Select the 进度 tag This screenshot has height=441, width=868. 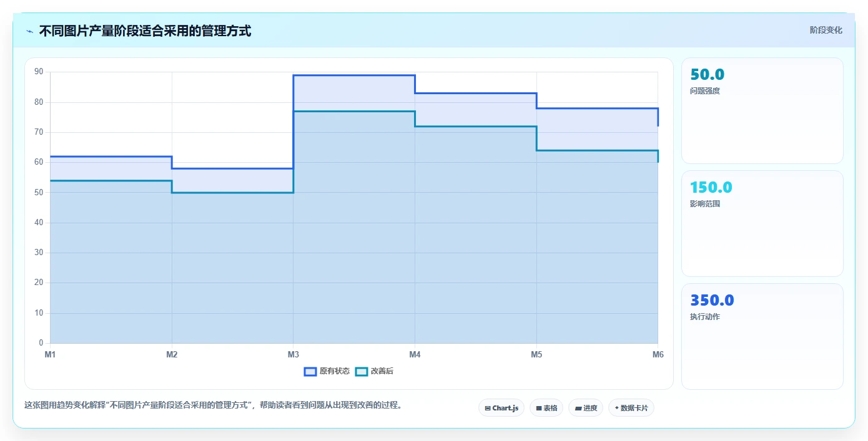coord(586,408)
